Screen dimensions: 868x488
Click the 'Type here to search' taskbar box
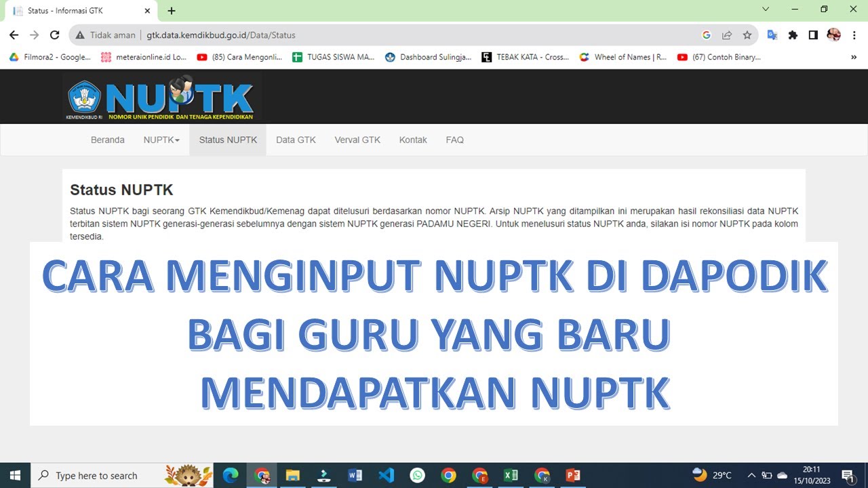122,475
